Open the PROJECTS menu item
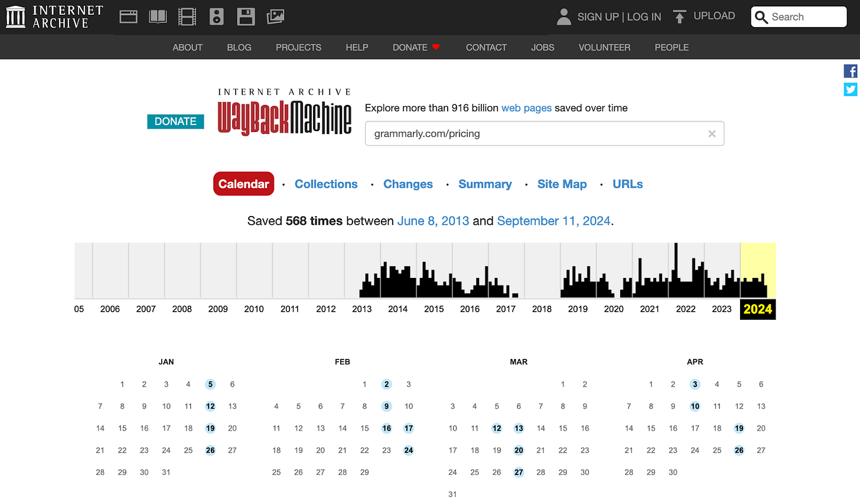The height and width of the screenshot is (504, 860). [x=298, y=47]
